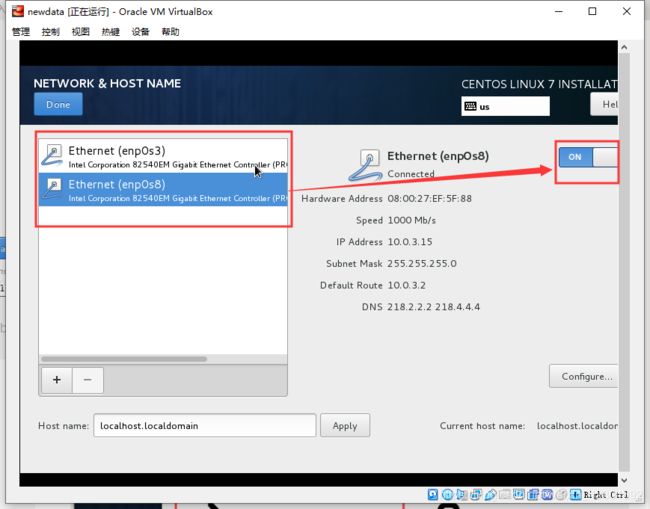650x509 pixels.
Task: Click subnet mask value 255.255.255.0
Action: (x=422, y=264)
